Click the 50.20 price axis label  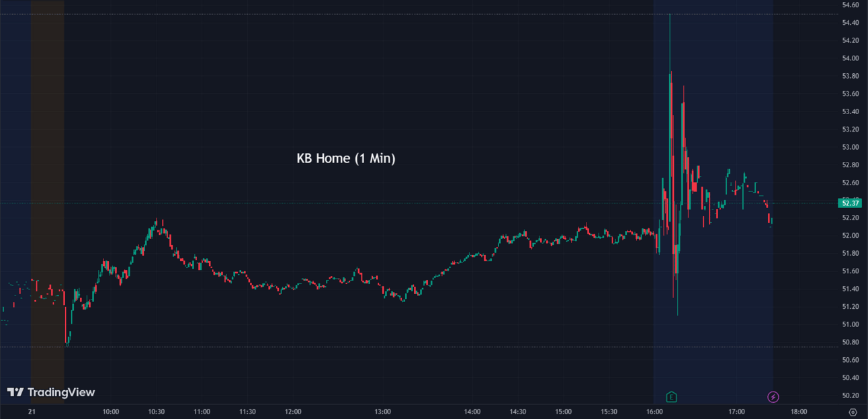coord(850,395)
